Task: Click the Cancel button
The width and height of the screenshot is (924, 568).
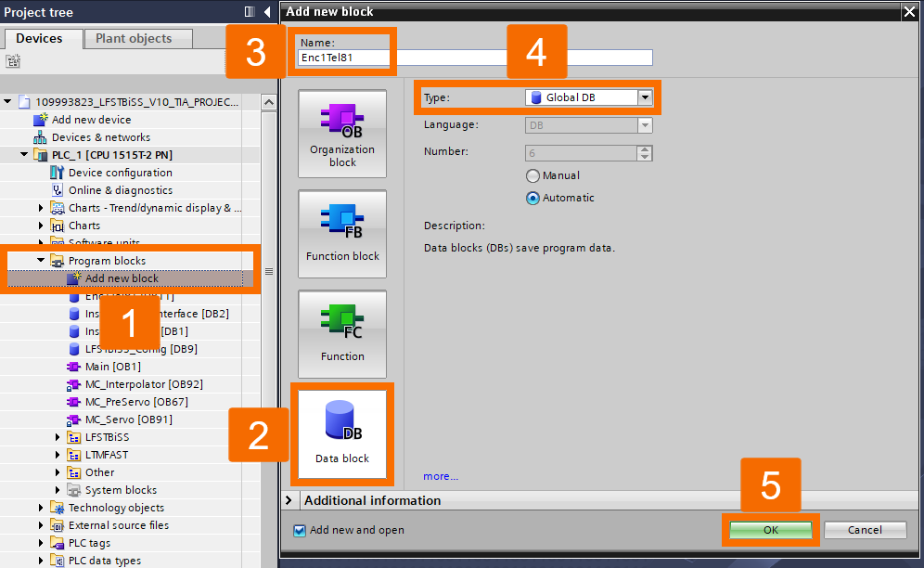Action: (865, 530)
